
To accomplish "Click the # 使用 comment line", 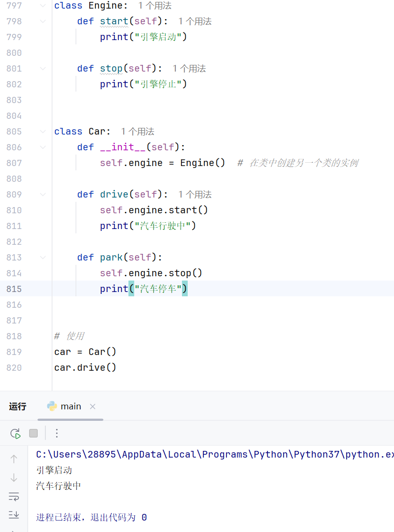I will (69, 336).
